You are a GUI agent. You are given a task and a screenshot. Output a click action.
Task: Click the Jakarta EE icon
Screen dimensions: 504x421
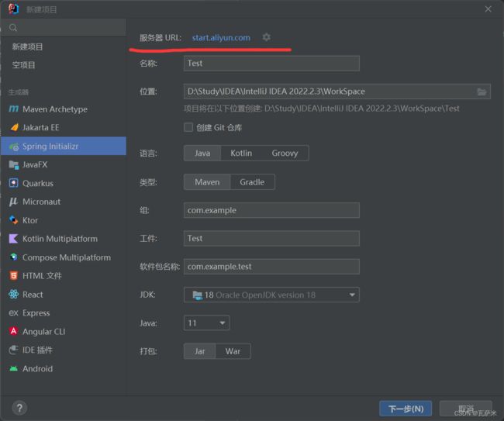pos(14,128)
